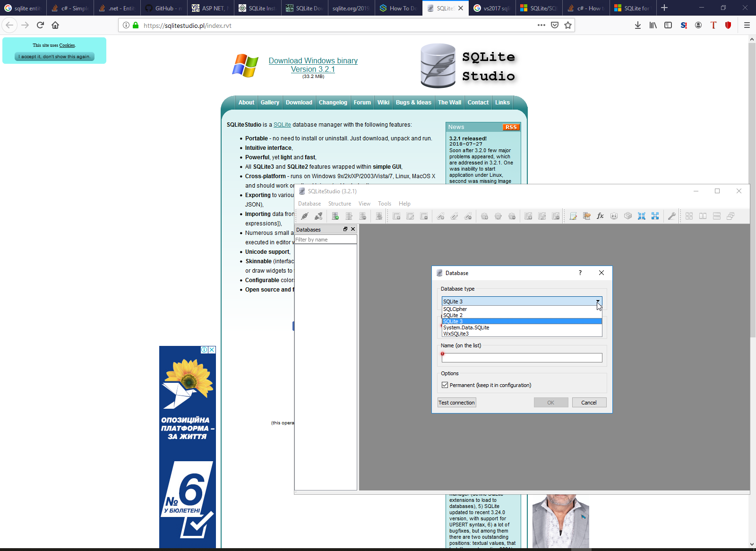Click the Export toolbar icon with outward arrows
Viewport: 756px width, 551px height.
[x=655, y=216]
